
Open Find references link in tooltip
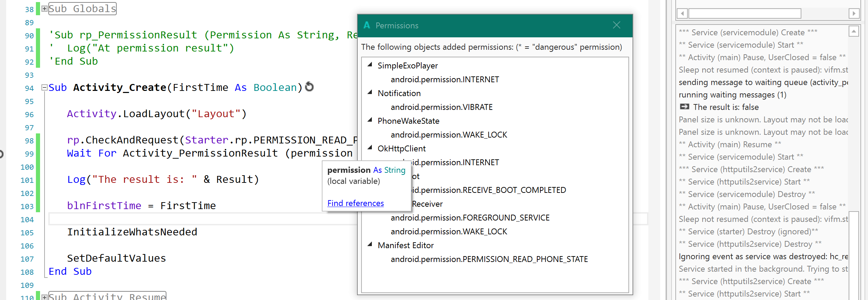[x=356, y=203]
